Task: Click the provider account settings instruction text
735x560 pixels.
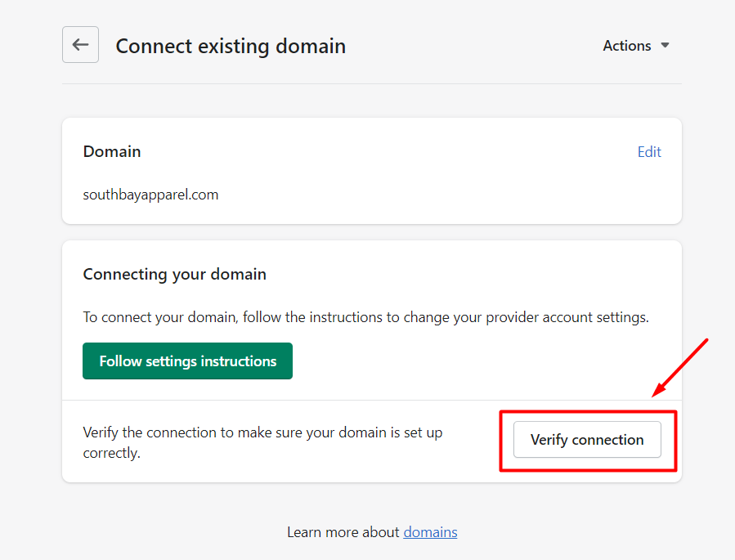Action: 365,317
